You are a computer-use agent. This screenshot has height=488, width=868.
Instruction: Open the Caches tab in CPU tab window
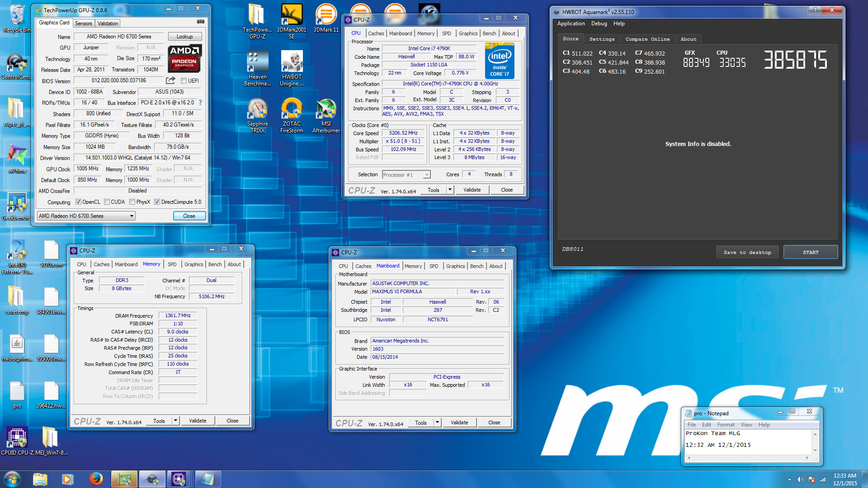376,33
